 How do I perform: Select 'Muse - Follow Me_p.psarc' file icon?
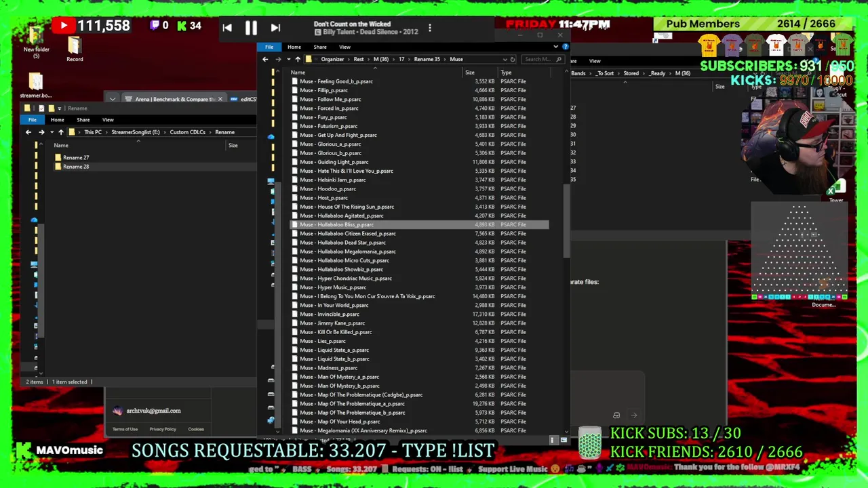(x=295, y=99)
